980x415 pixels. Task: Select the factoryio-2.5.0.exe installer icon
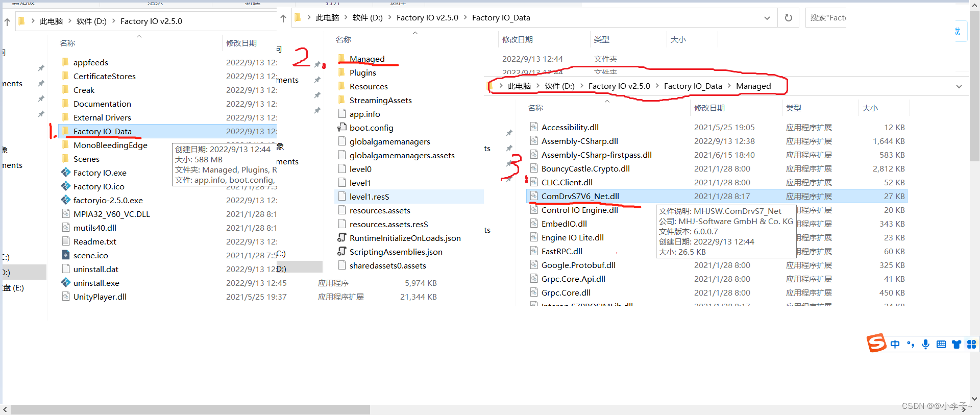pos(65,200)
